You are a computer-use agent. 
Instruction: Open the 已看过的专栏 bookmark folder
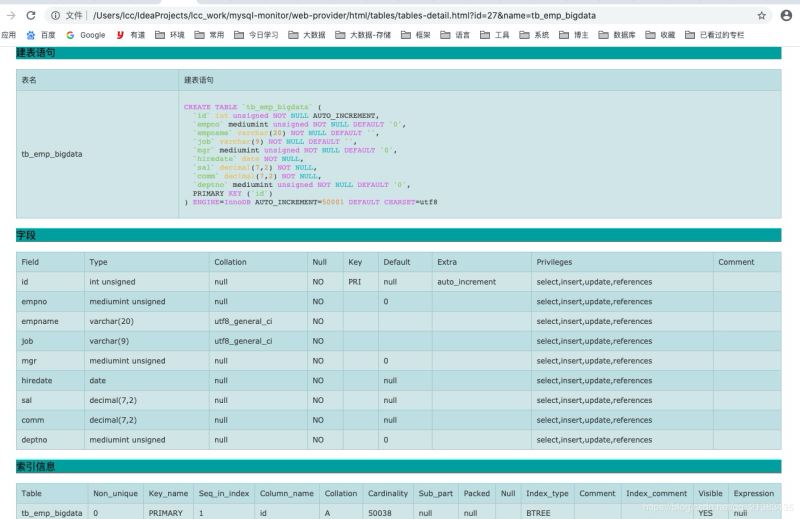(714, 35)
